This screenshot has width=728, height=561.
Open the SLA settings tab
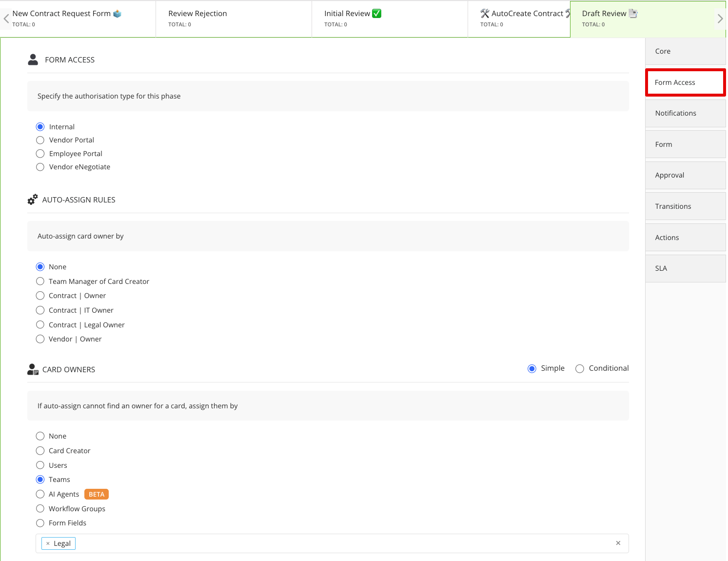686,268
